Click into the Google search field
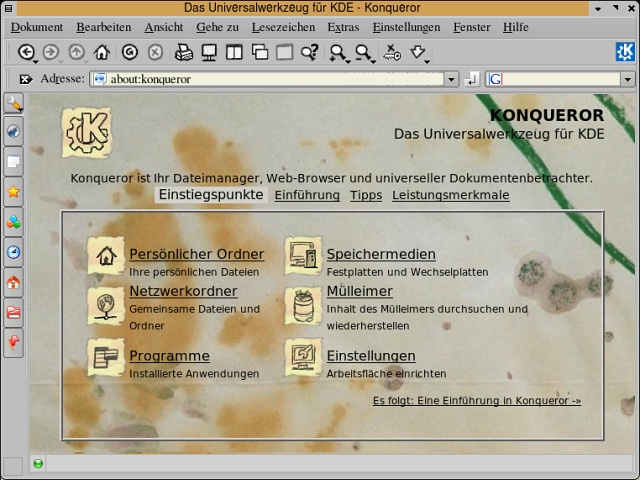 point(553,79)
